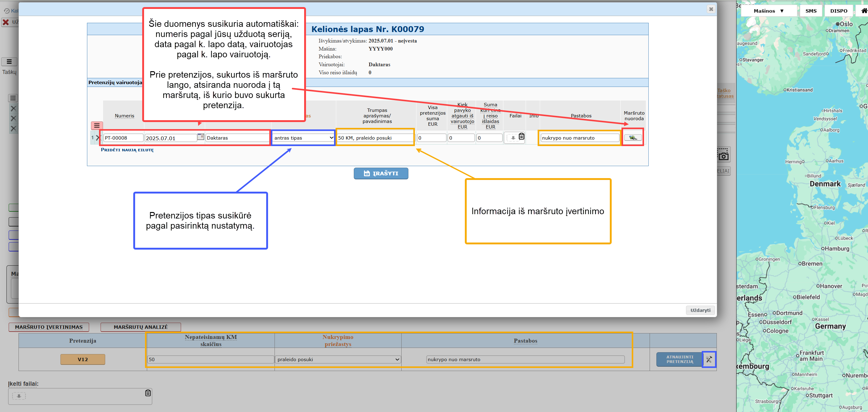Viewport: 868px width, 412px height.
Task: Click the ĮRAŠYTI save button
Action: coord(381,173)
